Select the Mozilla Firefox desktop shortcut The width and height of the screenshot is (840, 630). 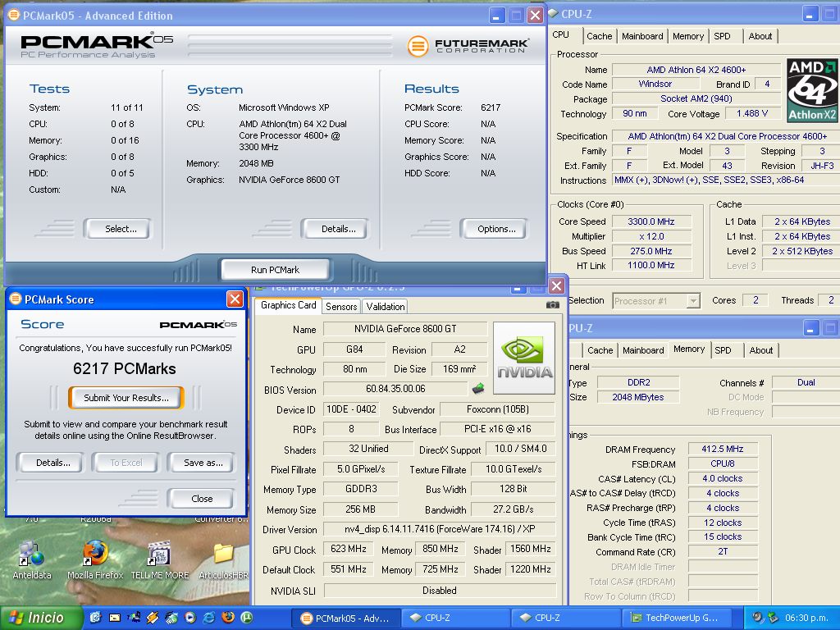point(95,560)
